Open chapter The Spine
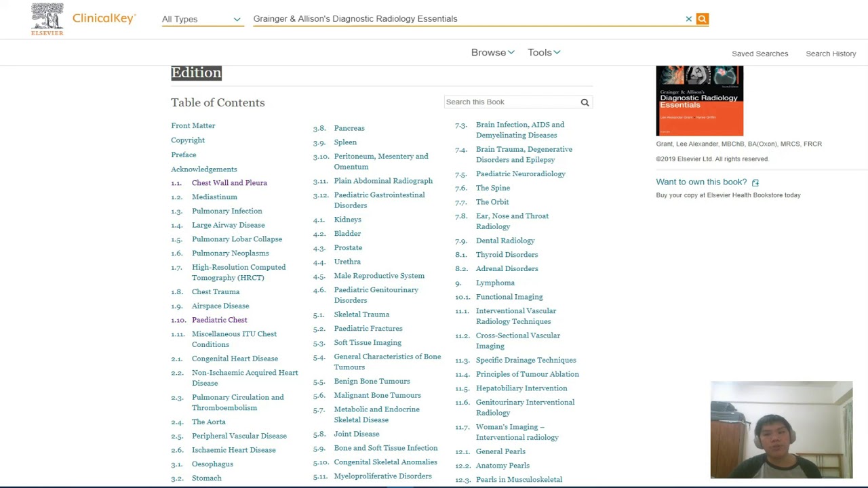The height and width of the screenshot is (488, 868). pyautogui.click(x=493, y=188)
